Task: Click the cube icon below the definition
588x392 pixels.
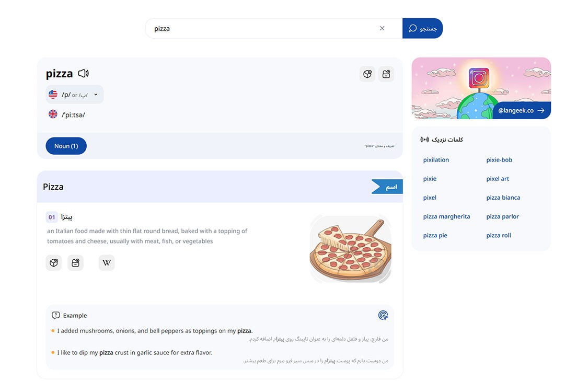Action: coord(54,263)
